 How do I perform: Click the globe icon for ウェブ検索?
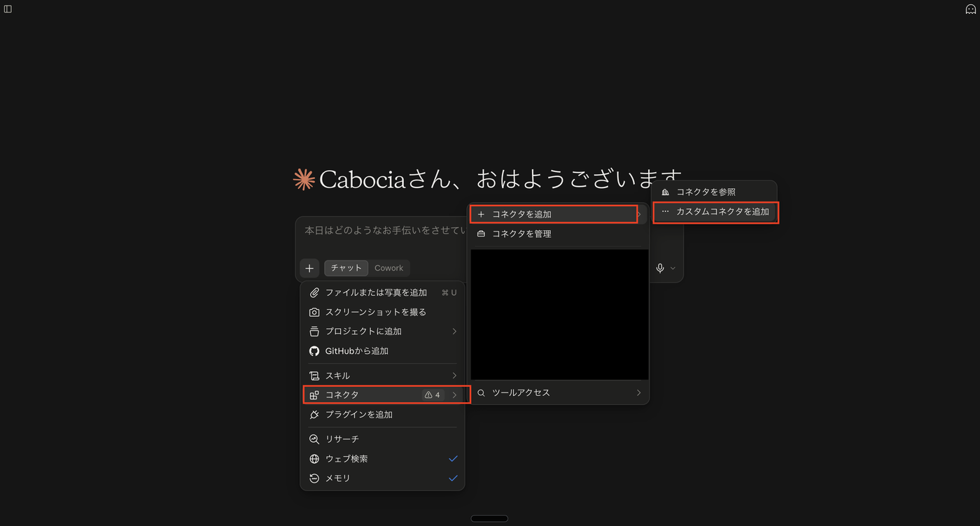314,459
